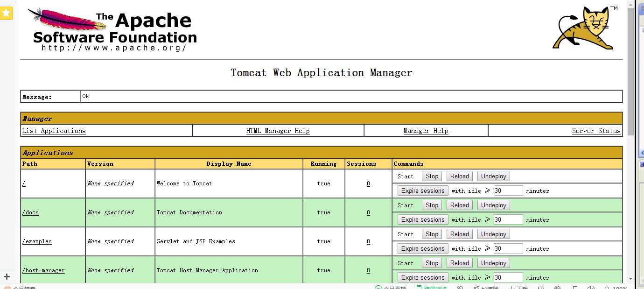644x289 pixels.
Task: Expire sessions for the / application
Action: [x=423, y=190]
